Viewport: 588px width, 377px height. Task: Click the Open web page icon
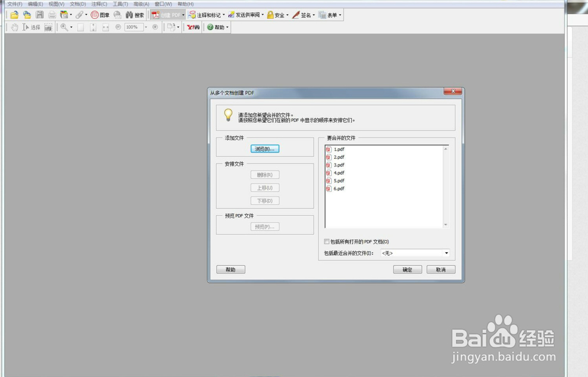(x=27, y=15)
